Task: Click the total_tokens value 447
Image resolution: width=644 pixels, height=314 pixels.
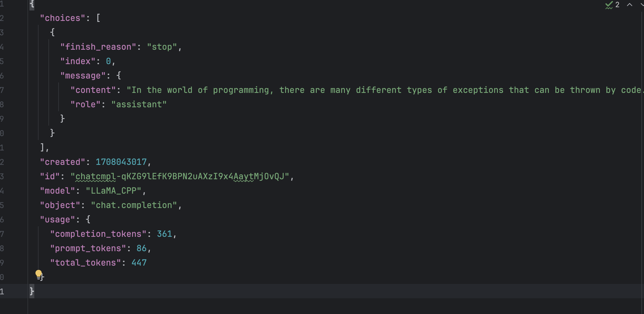Action: 139,263
